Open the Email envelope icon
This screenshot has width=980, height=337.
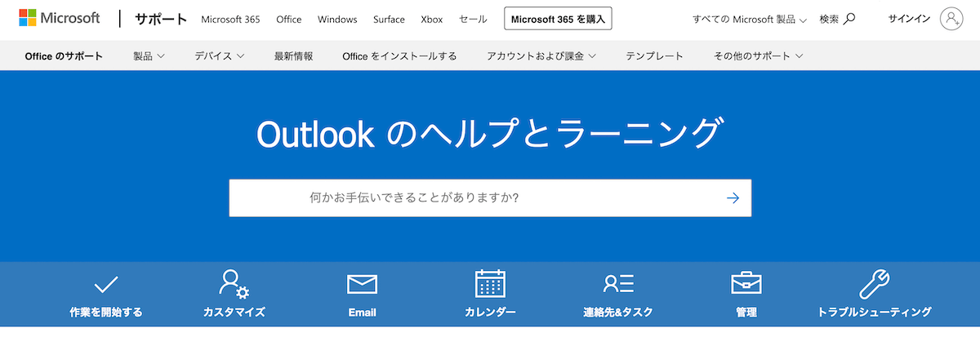click(362, 284)
